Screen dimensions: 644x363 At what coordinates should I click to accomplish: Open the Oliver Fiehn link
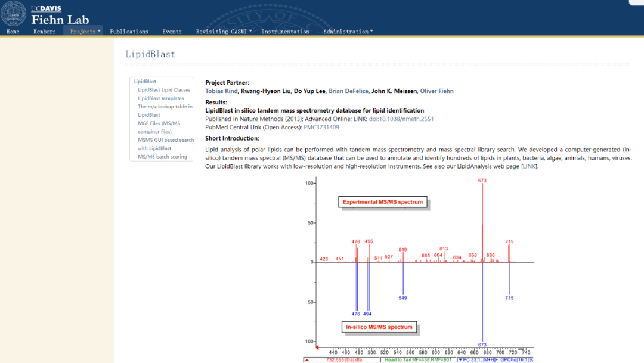coord(436,91)
